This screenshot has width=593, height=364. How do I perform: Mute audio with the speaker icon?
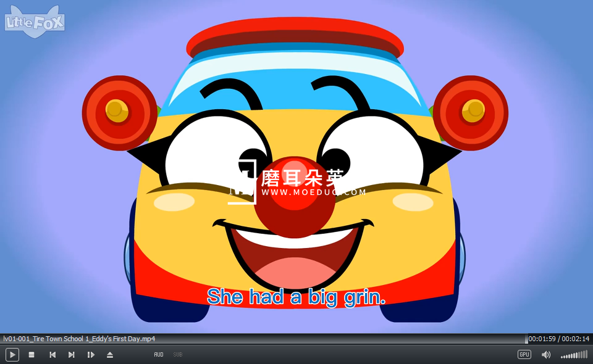[546, 354]
